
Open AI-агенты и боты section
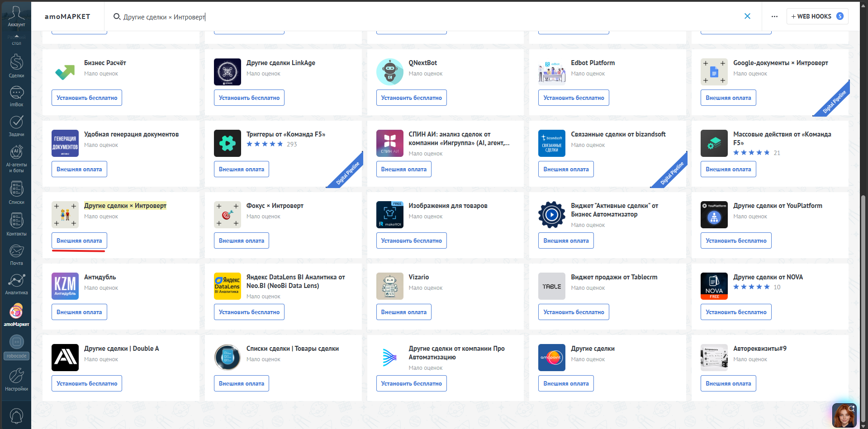(16, 159)
